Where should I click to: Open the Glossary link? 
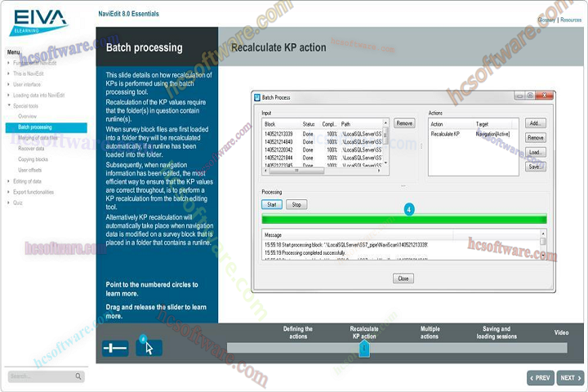(546, 20)
